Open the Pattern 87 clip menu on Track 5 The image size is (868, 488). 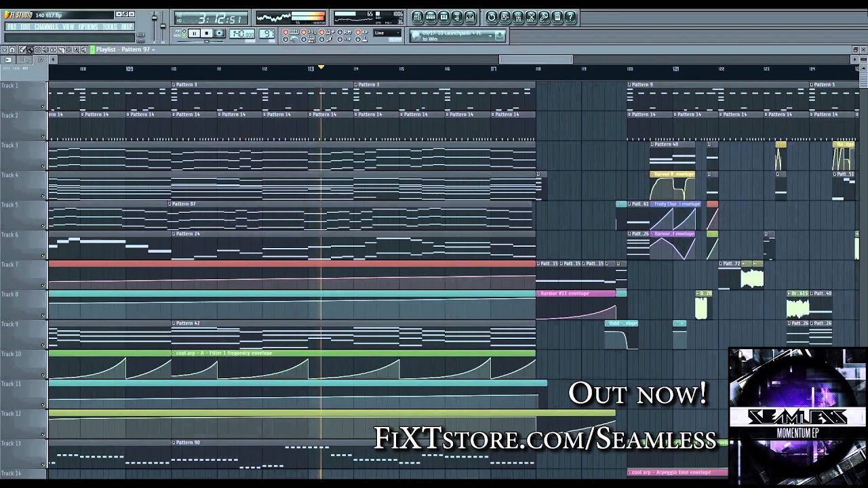[170, 204]
